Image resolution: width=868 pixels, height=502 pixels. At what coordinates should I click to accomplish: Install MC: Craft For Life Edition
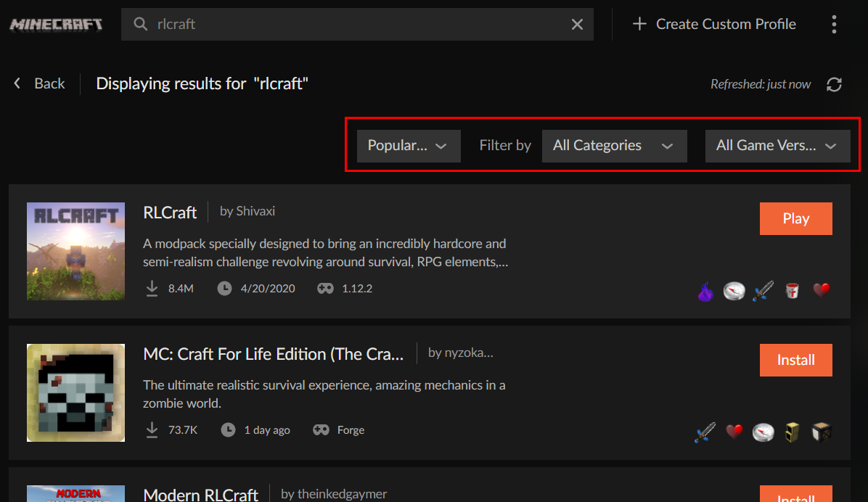click(795, 360)
